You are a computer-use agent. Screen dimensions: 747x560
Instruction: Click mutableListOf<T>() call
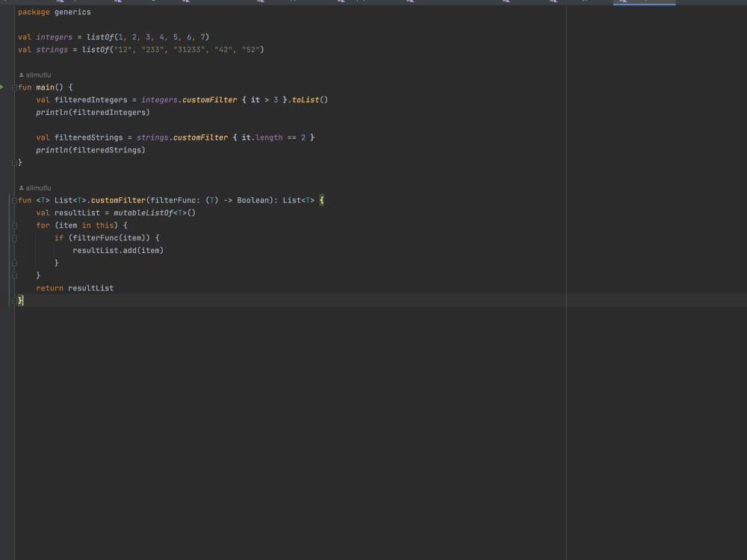click(155, 213)
